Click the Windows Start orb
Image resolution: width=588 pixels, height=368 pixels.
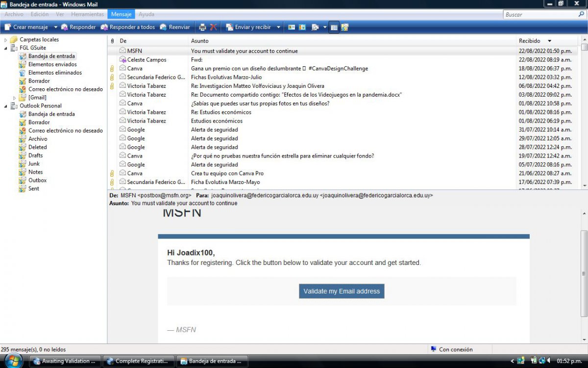(x=13, y=361)
